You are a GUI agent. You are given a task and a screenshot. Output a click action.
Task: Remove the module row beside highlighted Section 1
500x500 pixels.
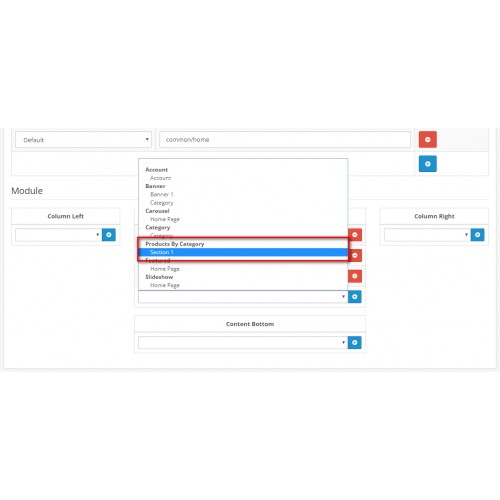355,255
